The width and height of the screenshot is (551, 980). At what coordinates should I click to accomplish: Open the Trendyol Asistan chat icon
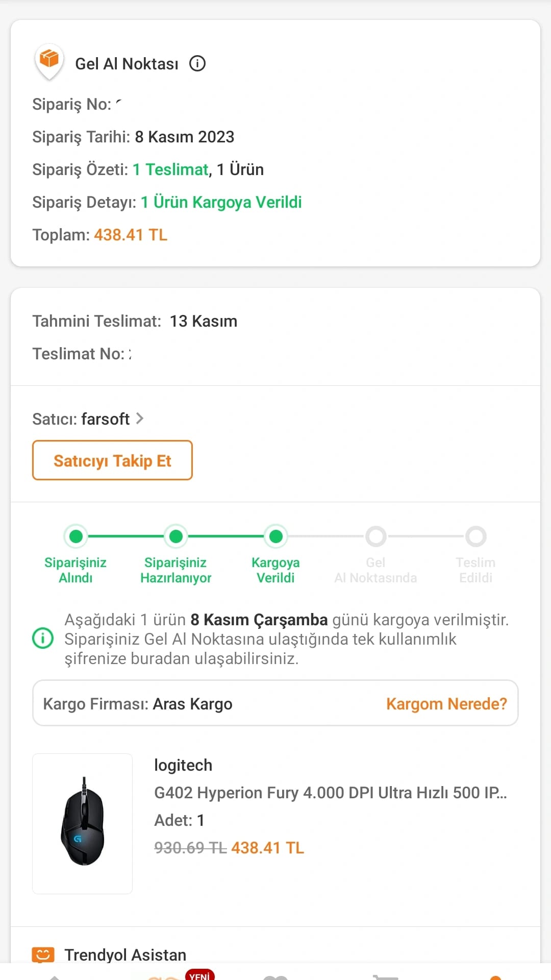click(43, 954)
